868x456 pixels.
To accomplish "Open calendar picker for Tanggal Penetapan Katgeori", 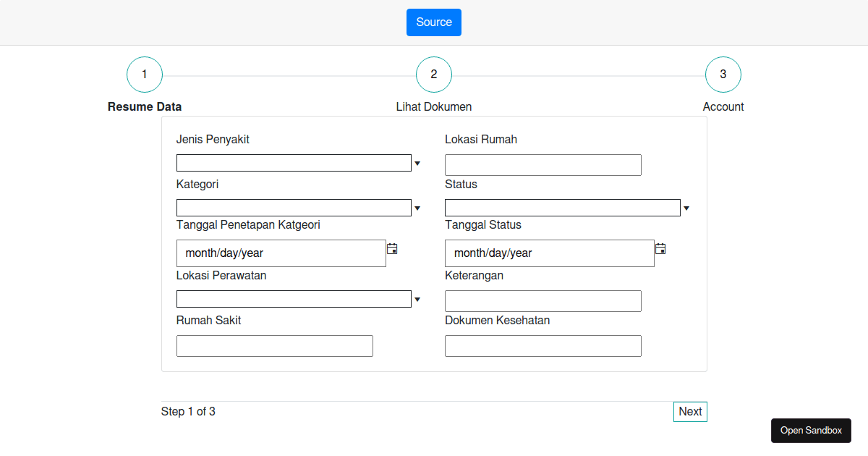I will 392,249.
